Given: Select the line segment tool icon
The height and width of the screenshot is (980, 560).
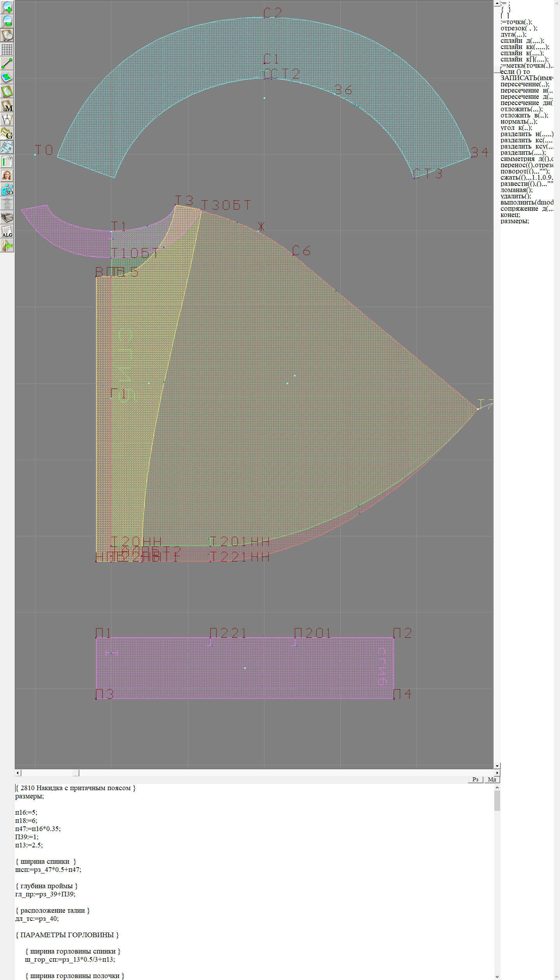Looking at the screenshot, I should pyautogui.click(x=7, y=63).
